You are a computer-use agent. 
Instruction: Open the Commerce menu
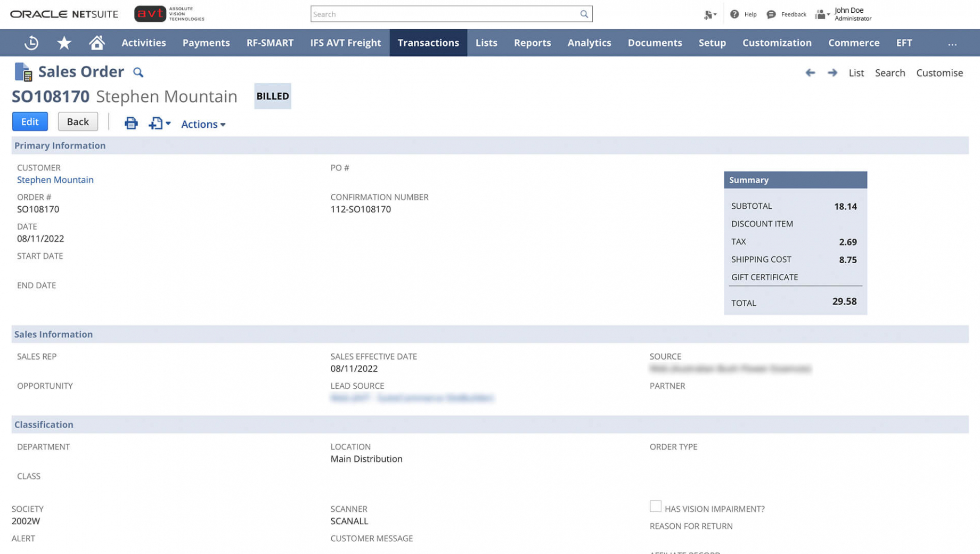[x=854, y=43]
